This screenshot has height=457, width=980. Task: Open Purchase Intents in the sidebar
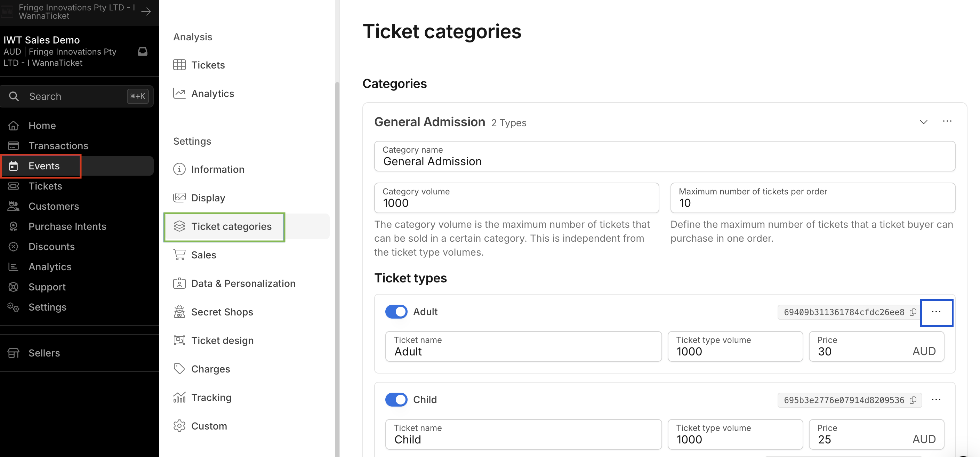(x=67, y=226)
